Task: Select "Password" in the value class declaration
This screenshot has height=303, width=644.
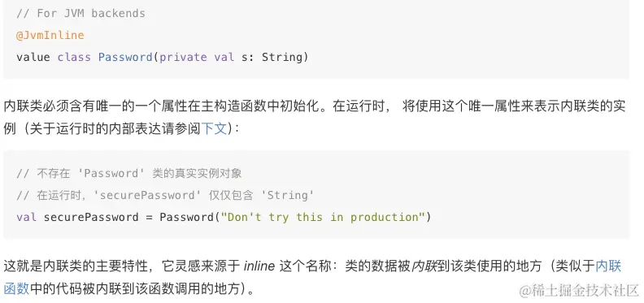Action: coord(125,57)
